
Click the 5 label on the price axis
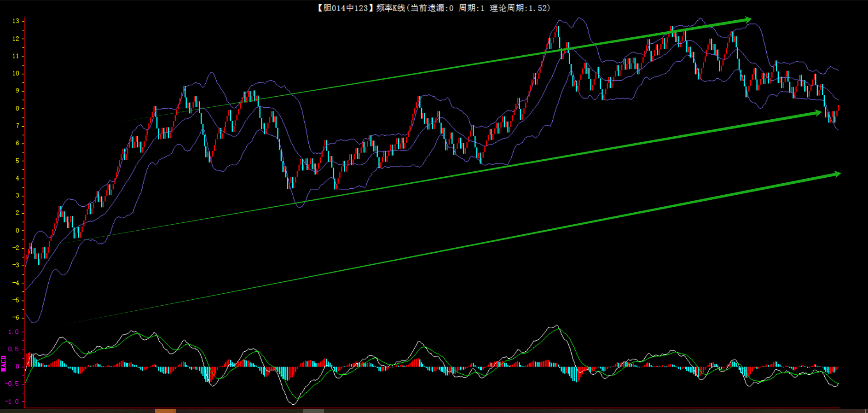pyautogui.click(x=17, y=161)
